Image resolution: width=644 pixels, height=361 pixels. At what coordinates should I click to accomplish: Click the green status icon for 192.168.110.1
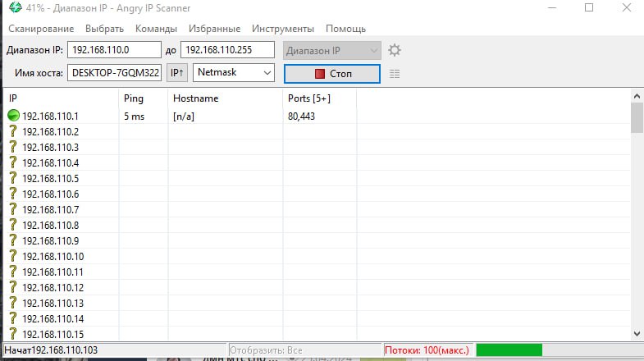tap(13, 117)
